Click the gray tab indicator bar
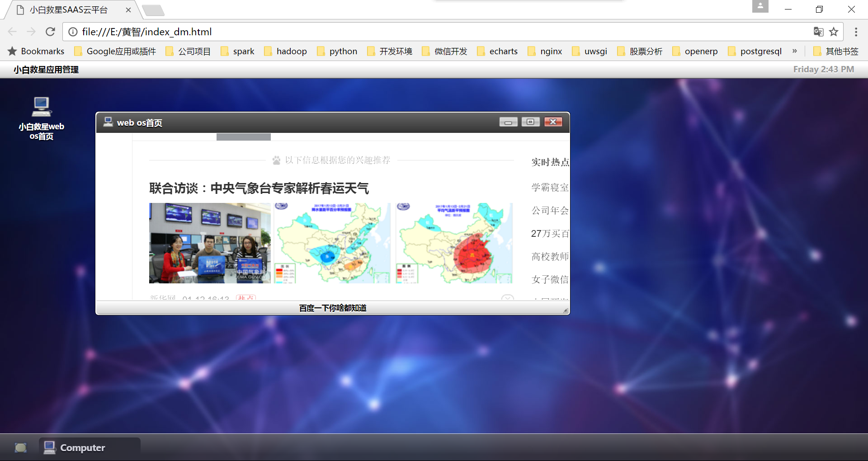Viewport: 868px width, 461px height. pyautogui.click(x=244, y=137)
